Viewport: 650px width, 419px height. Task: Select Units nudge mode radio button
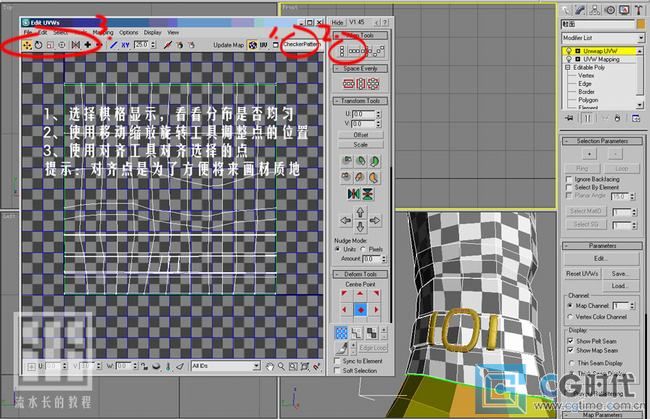338,249
